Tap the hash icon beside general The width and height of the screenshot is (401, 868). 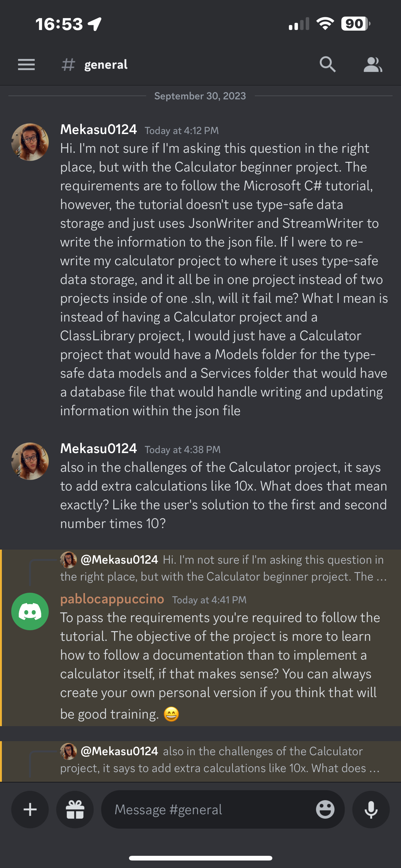pos(68,64)
